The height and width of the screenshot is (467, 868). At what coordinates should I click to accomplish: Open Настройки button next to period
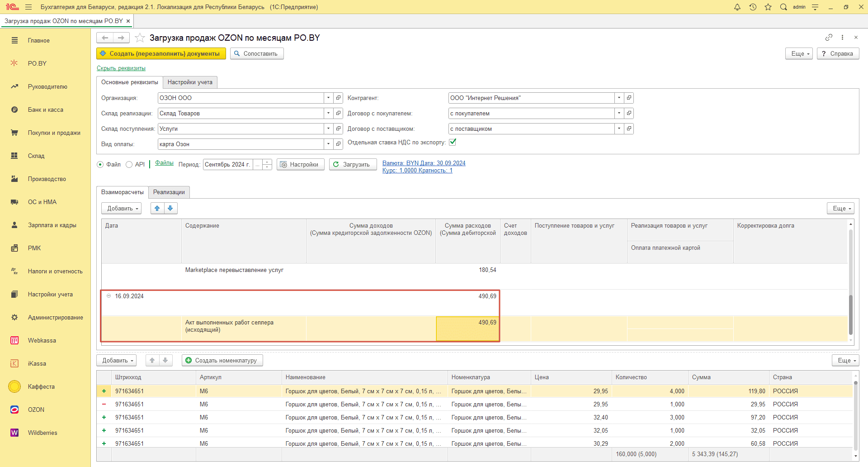coord(300,165)
